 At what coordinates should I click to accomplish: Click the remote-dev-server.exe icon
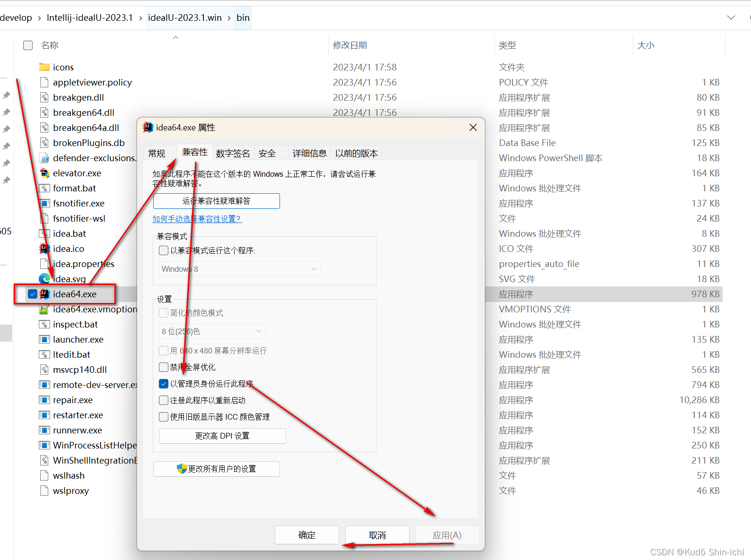tap(44, 385)
